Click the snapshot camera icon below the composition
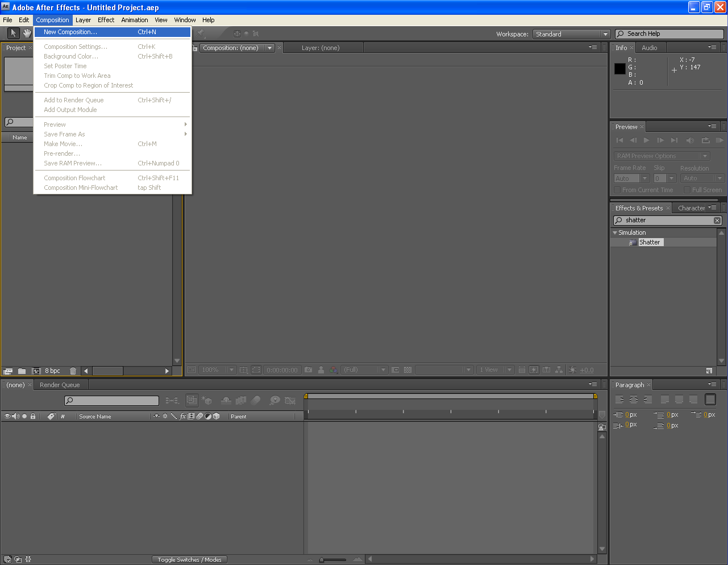This screenshot has width=728, height=565. (308, 369)
